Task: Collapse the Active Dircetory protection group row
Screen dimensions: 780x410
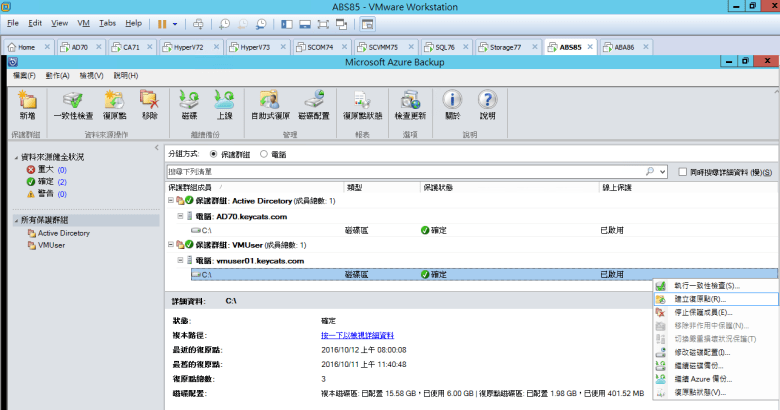Action: [x=171, y=201]
